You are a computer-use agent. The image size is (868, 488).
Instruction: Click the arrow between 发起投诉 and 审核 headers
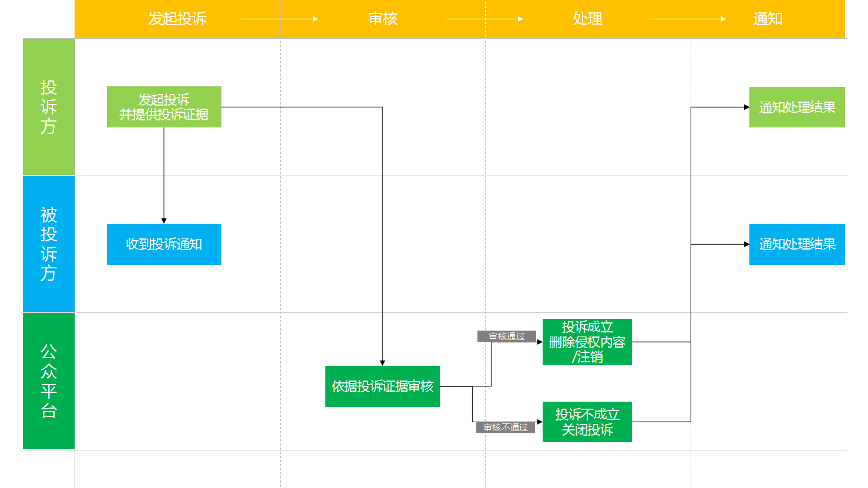pyautogui.click(x=280, y=19)
